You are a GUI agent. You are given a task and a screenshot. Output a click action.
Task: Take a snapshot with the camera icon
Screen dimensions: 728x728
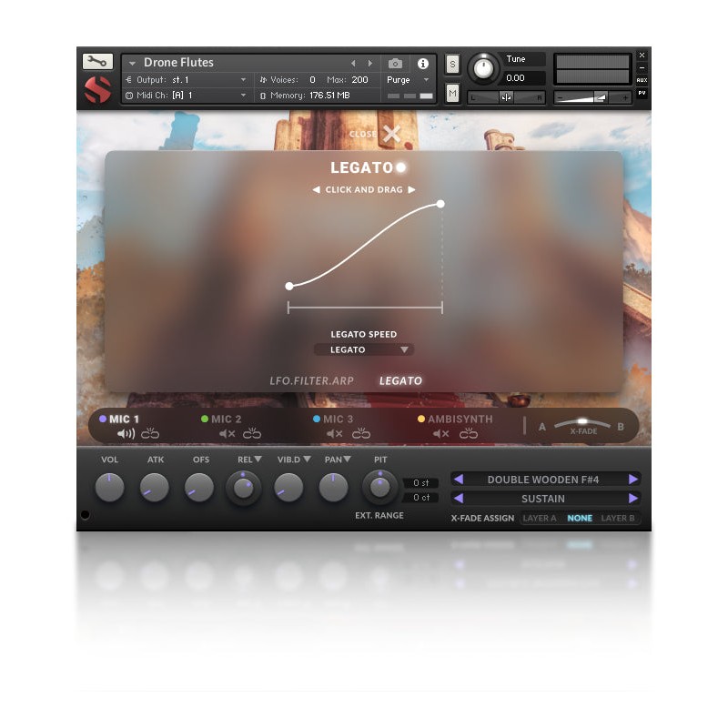pos(395,64)
